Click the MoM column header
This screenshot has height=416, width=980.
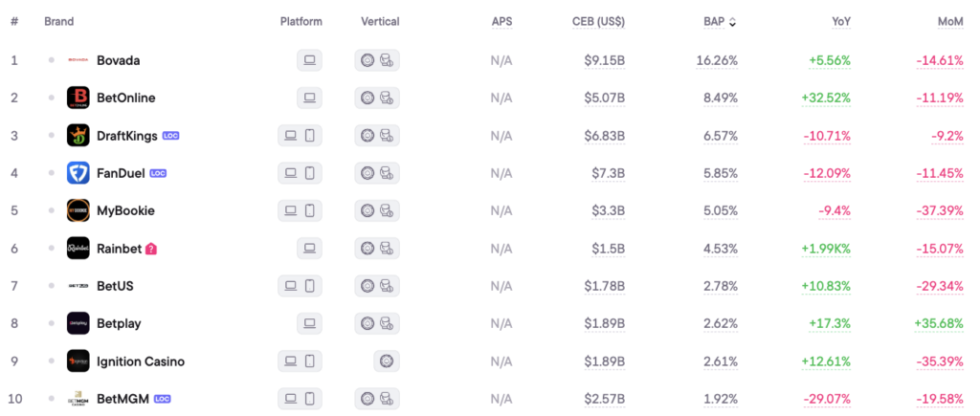pos(950,22)
